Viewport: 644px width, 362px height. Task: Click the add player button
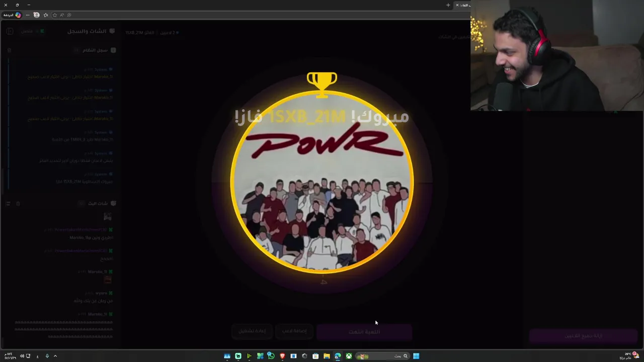tap(294, 331)
